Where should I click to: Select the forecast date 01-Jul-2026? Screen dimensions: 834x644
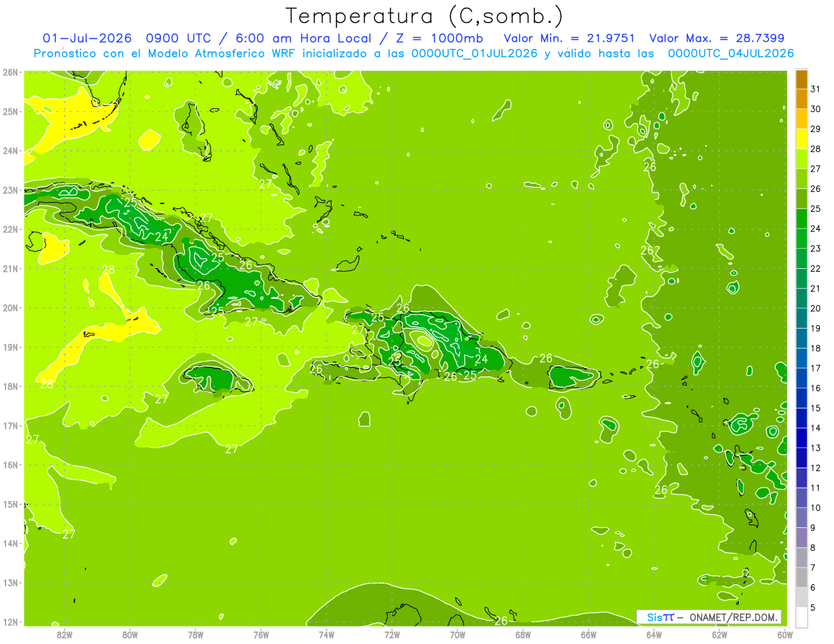coord(87,38)
